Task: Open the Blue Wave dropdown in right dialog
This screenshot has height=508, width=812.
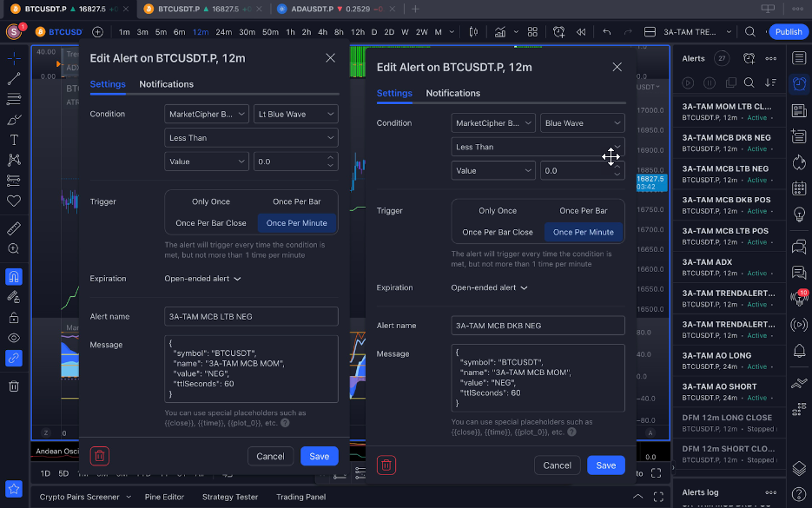Action: click(x=582, y=123)
